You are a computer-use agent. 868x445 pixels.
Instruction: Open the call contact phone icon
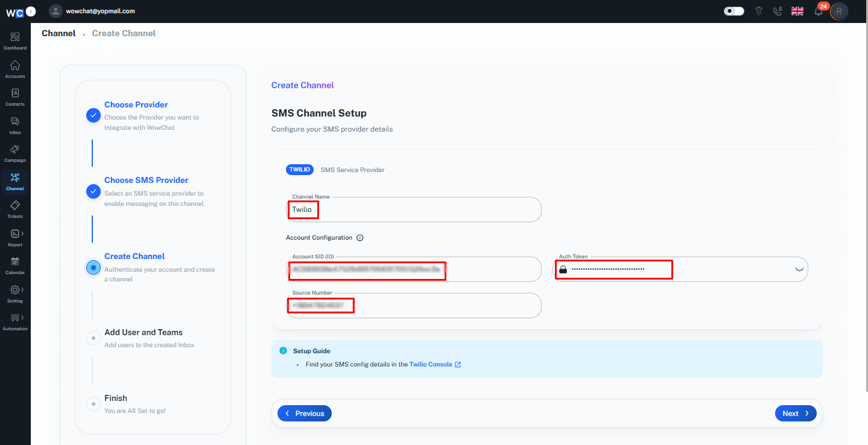coord(778,11)
